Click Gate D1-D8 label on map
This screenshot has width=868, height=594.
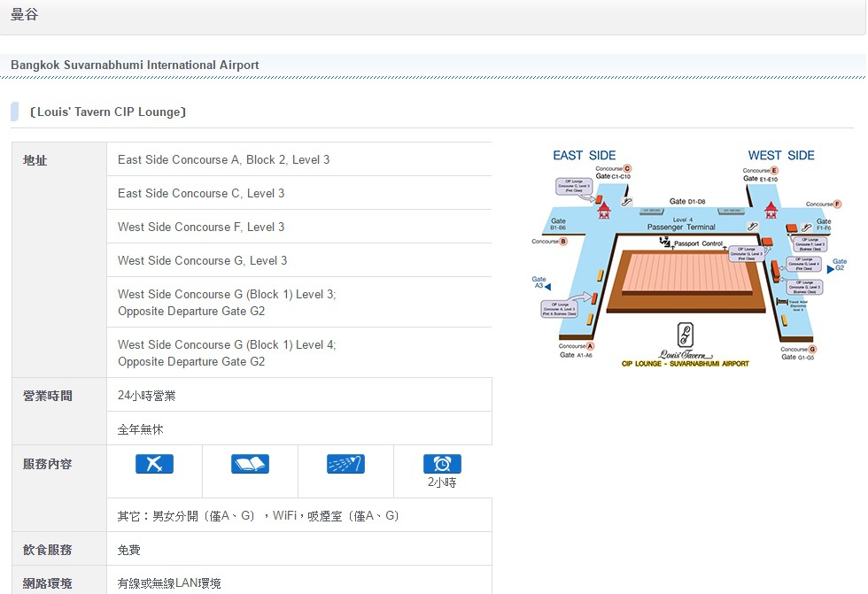(687, 201)
